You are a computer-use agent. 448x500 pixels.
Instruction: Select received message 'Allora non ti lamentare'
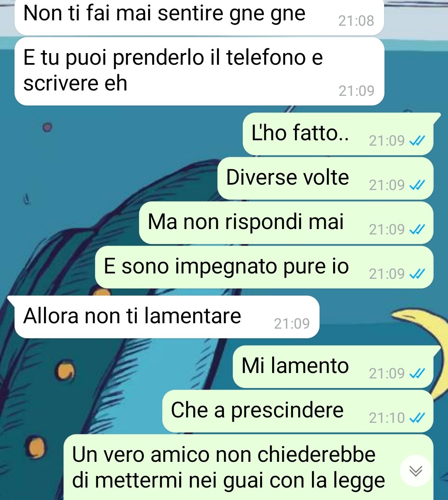click(x=167, y=317)
